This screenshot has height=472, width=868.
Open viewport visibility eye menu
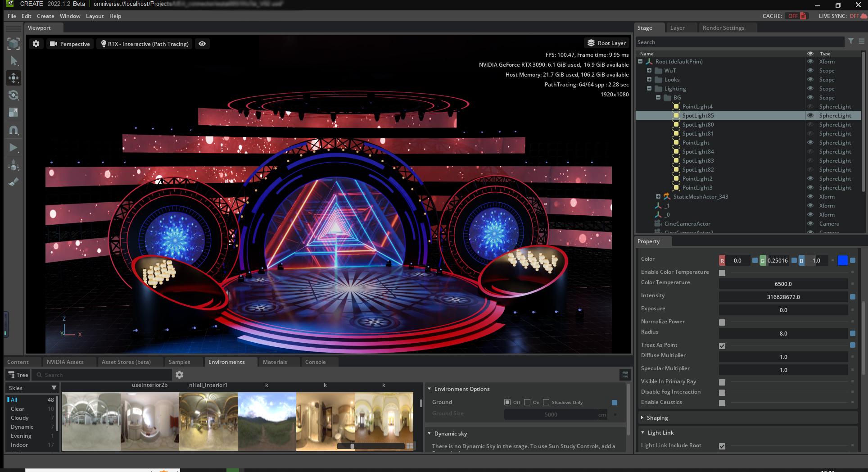pos(202,44)
